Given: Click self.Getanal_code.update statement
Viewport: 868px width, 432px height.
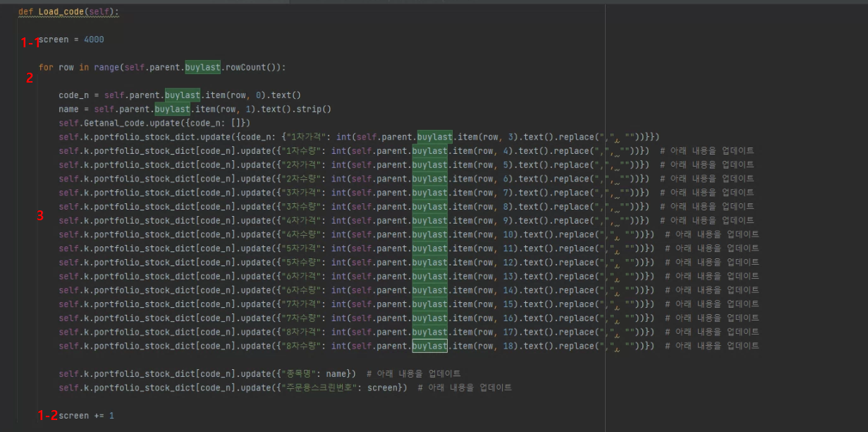Looking at the screenshot, I should (154, 123).
